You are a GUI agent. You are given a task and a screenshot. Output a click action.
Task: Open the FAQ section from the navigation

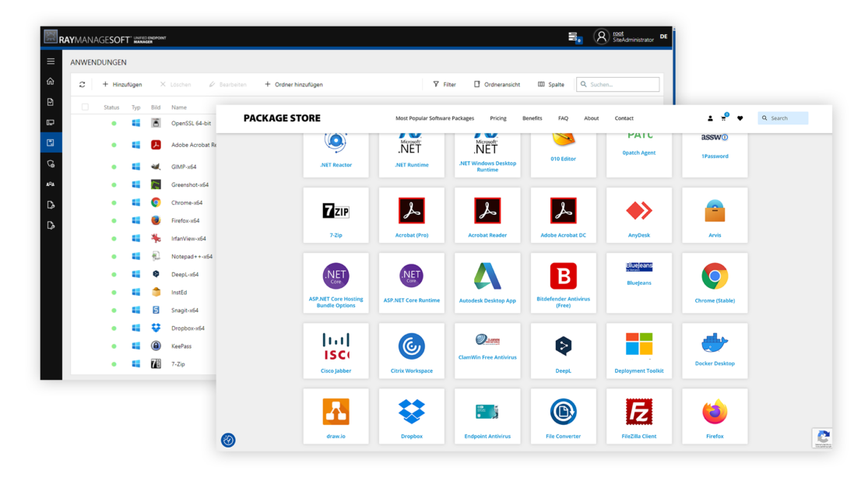pos(563,118)
